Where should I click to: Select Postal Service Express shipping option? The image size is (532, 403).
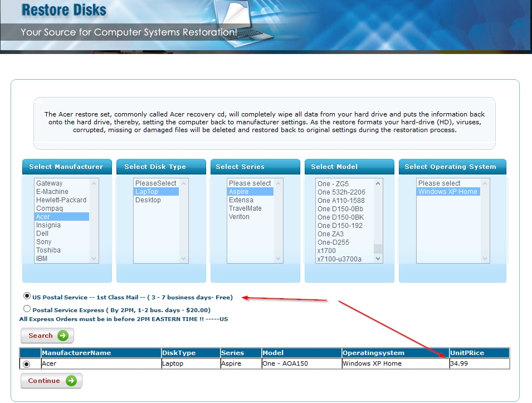click(x=27, y=309)
